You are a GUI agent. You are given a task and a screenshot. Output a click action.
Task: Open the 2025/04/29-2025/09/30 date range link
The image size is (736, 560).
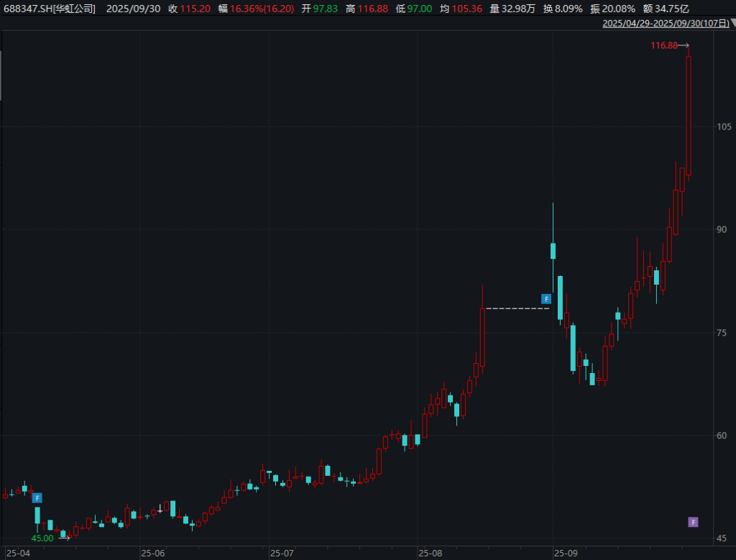point(665,23)
